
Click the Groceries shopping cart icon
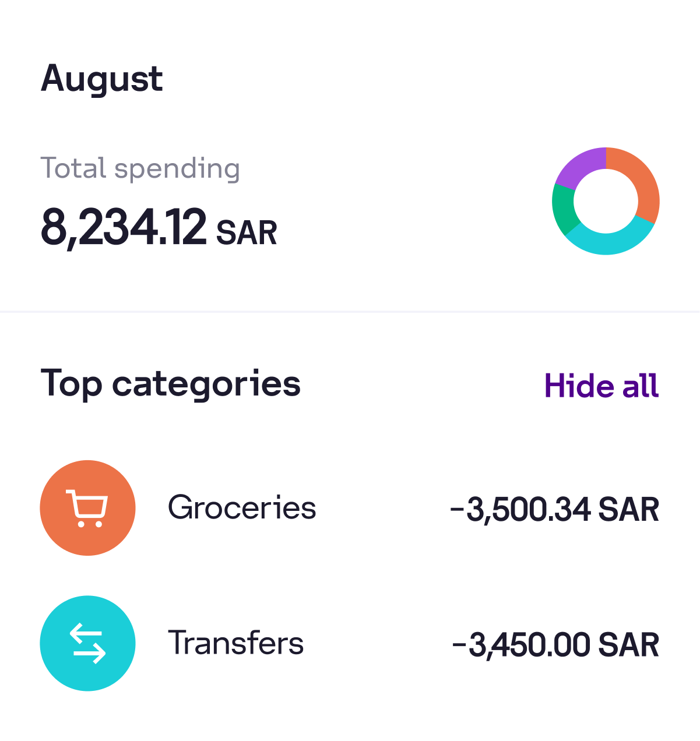coord(87,508)
